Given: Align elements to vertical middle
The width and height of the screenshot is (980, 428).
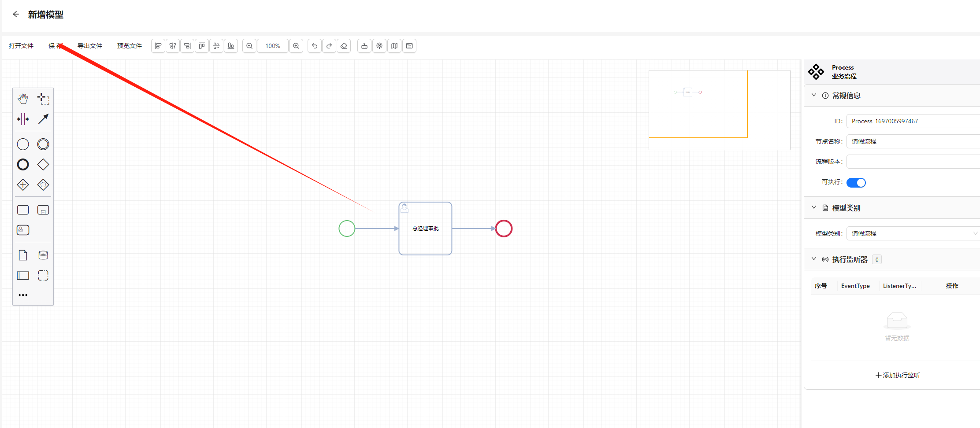Looking at the screenshot, I should [x=216, y=46].
